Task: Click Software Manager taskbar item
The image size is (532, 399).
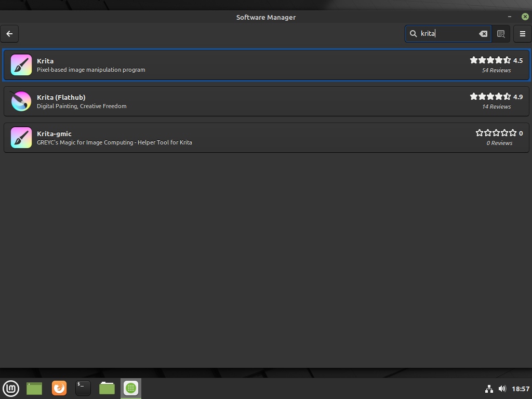Action: point(131,389)
